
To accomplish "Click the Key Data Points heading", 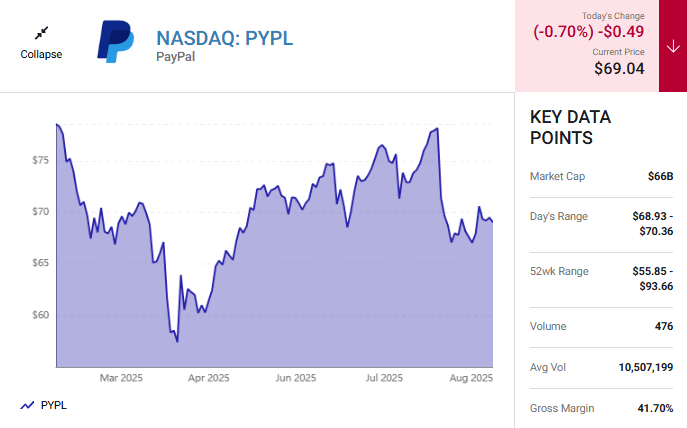I will coord(570,127).
